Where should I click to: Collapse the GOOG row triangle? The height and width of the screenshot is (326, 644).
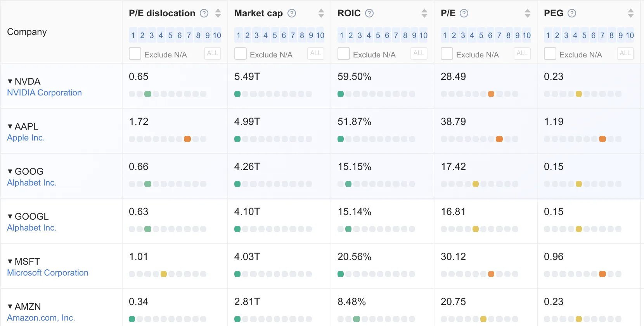coord(10,172)
